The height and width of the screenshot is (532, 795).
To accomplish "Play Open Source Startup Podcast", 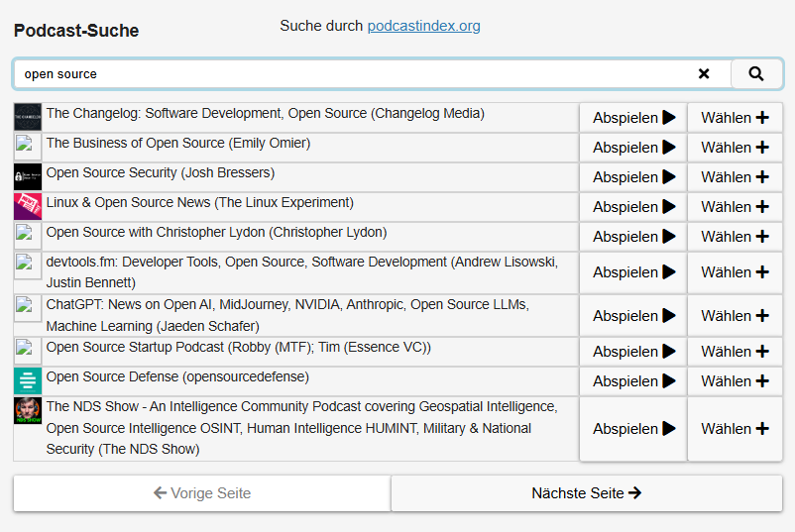I will (x=633, y=352).
